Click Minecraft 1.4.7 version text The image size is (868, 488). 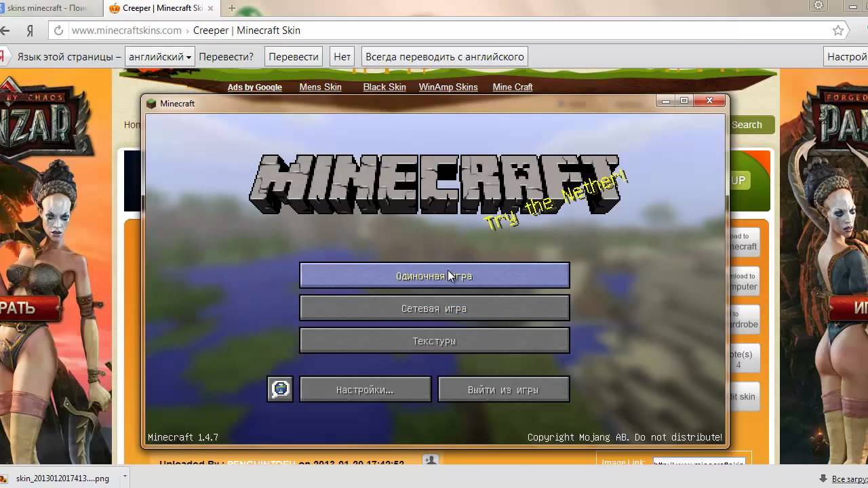(183, 437)
